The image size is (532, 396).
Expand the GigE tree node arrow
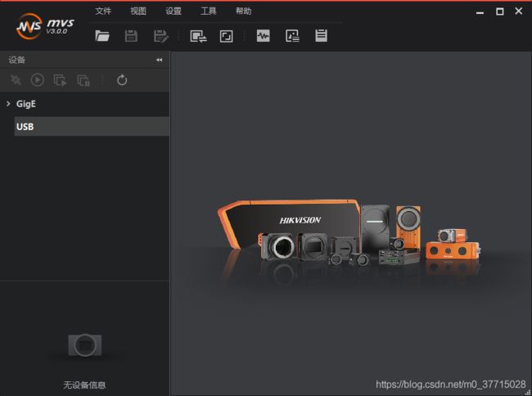coord(8,103)
